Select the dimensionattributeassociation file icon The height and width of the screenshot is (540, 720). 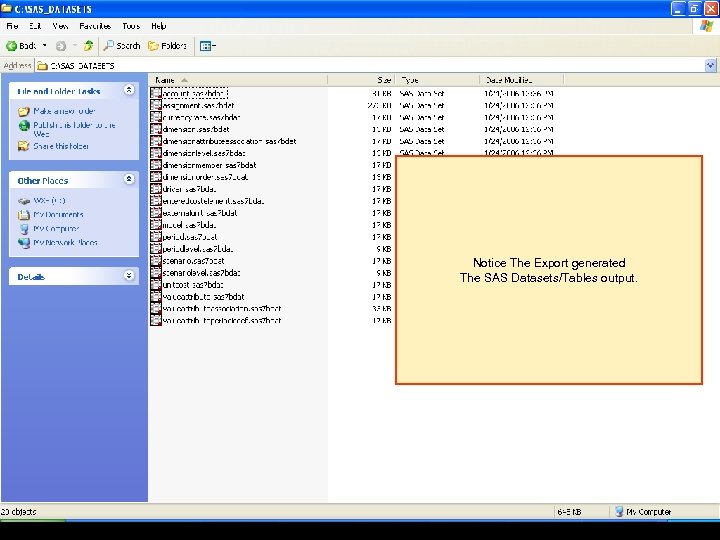[x=156, y=141]
